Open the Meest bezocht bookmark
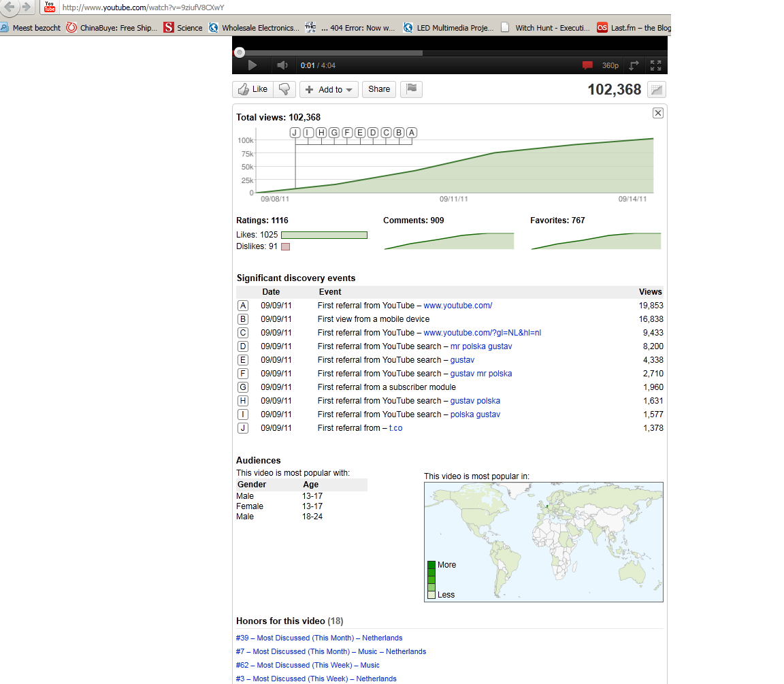784x684 pixels. [31, 28]
